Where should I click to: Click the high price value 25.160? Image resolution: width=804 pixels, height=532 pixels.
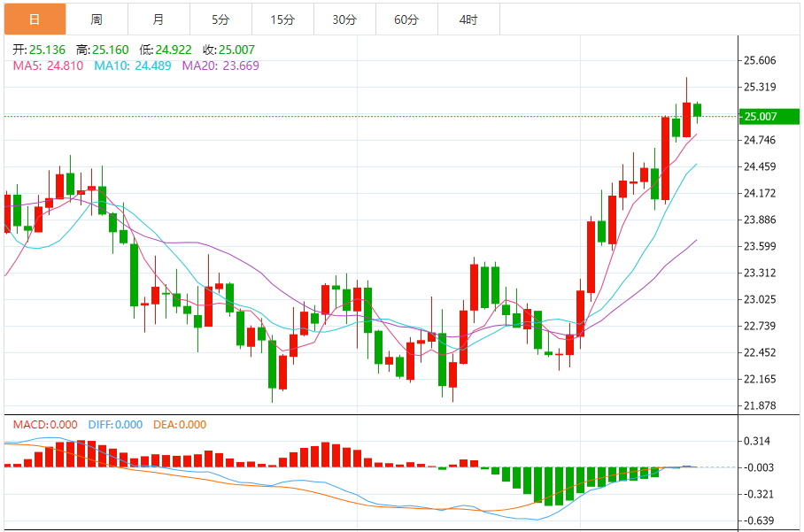(x=111, y=50)
